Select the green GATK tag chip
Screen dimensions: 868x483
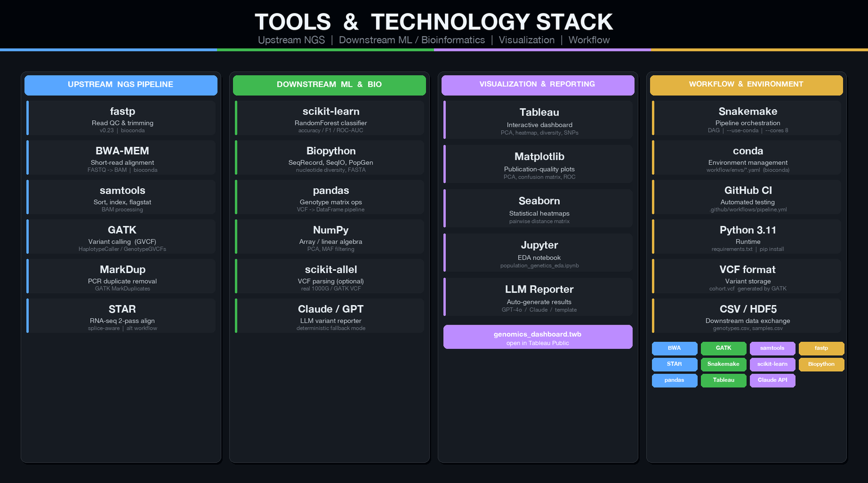click(723, 348)
